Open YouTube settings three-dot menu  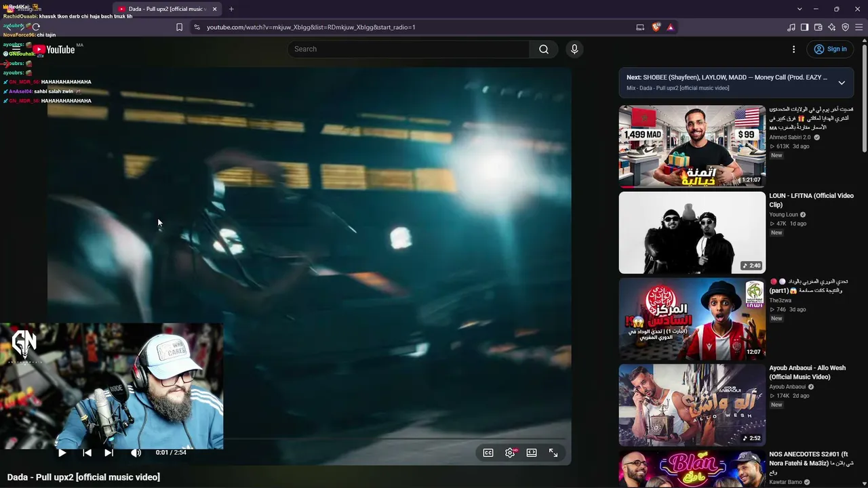coord(793,49)
